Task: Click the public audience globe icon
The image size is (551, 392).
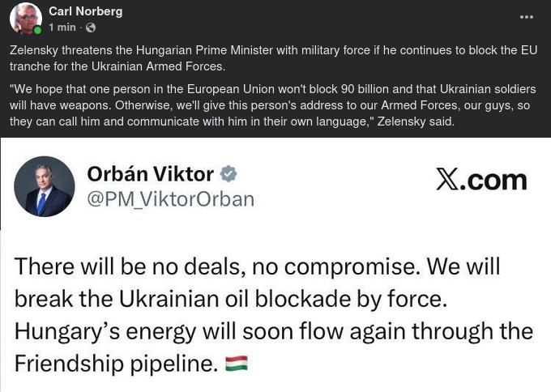Action: 91,28
